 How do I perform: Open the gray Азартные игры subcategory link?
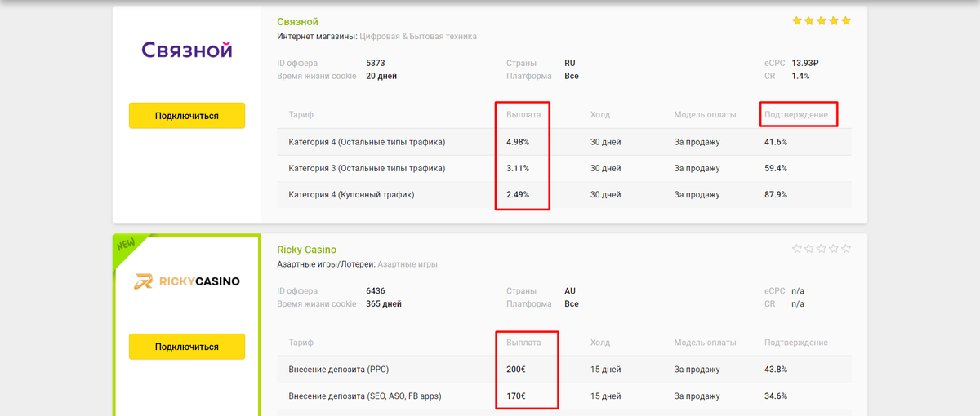click(x=408, y=264)
